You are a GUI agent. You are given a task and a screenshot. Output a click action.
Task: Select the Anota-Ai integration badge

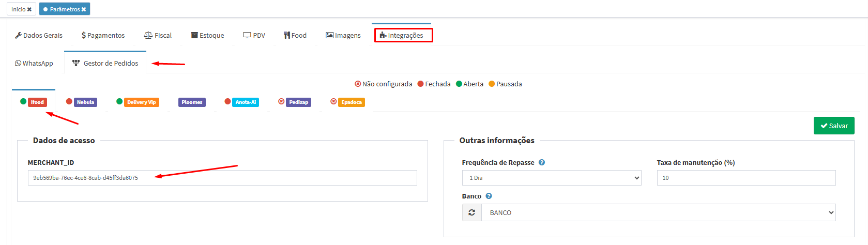tap(246, 102)
